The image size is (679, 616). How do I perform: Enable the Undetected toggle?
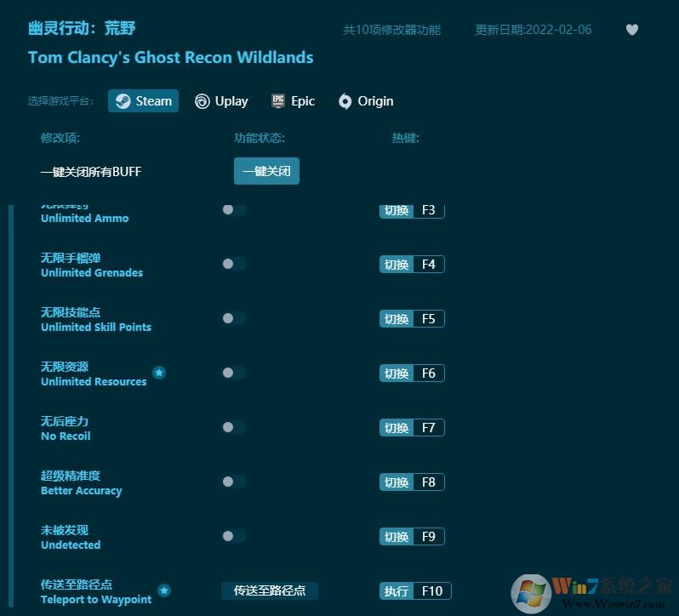point(234,536)
